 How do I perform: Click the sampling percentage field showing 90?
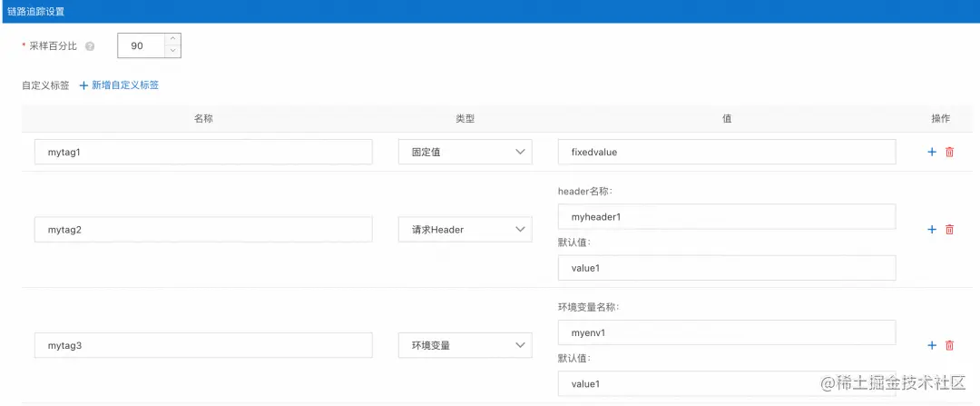pyautogui.click(x=142, y=45)
